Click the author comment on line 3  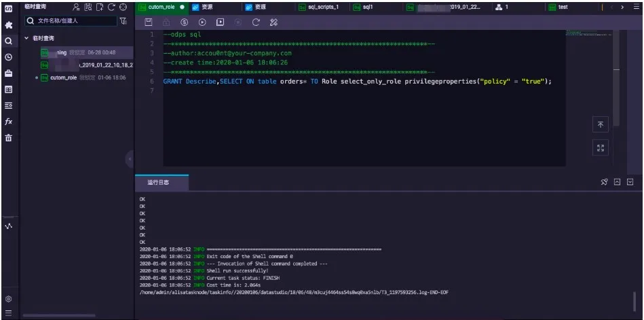click(x=227, y=53)
